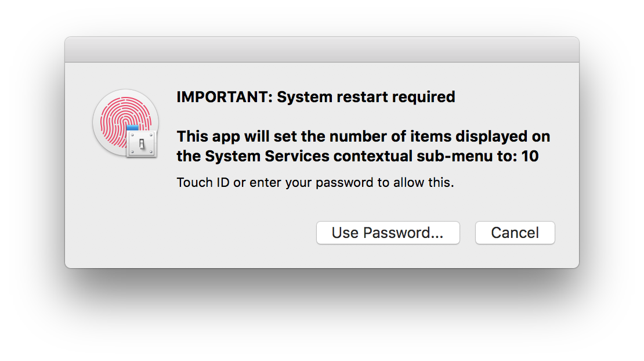Select the IMPORTANT: System restart required heading
Viewport: 644px width, 361px height.
316,97
